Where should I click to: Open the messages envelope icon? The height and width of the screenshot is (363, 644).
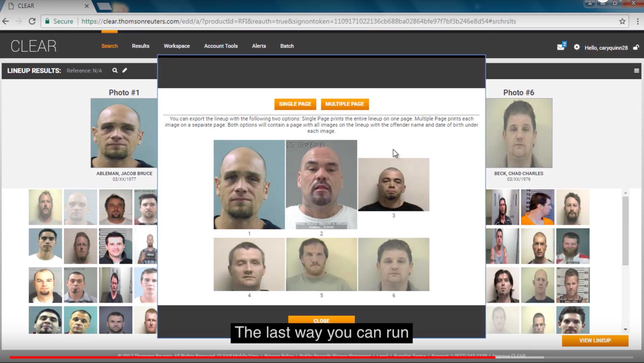[561, 47]
